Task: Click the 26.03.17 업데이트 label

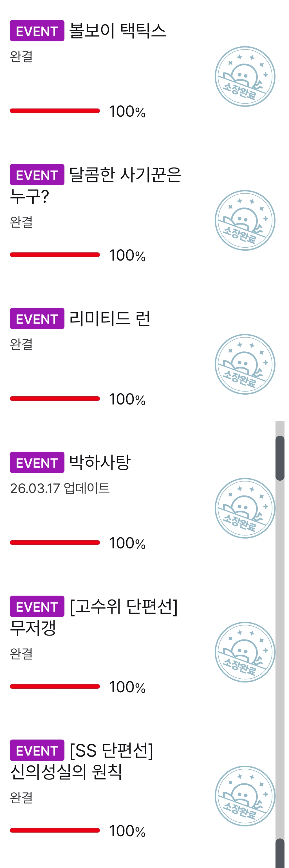Action: point(60,488)
